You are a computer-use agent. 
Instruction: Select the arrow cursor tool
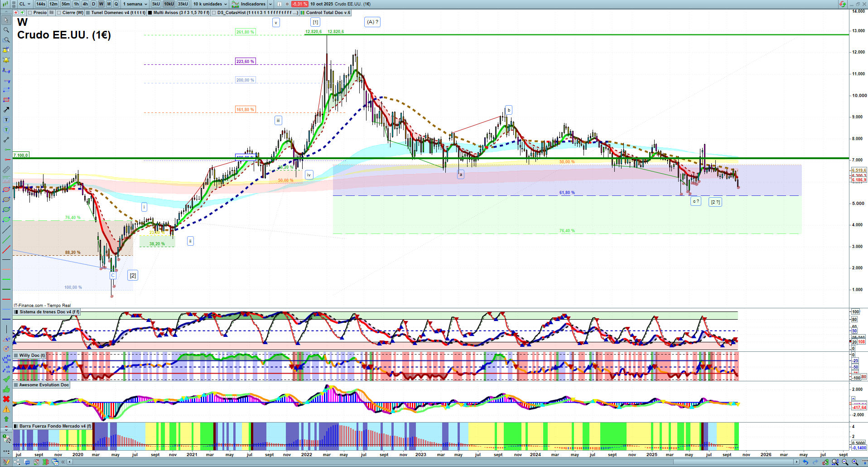(x=6, y=20)
